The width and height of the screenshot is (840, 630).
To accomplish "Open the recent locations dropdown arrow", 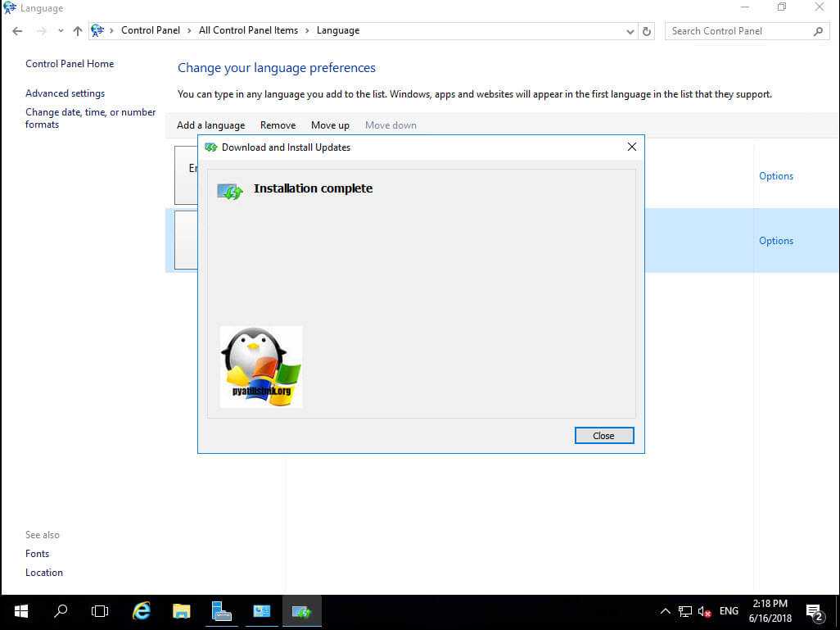I will 61,31.
